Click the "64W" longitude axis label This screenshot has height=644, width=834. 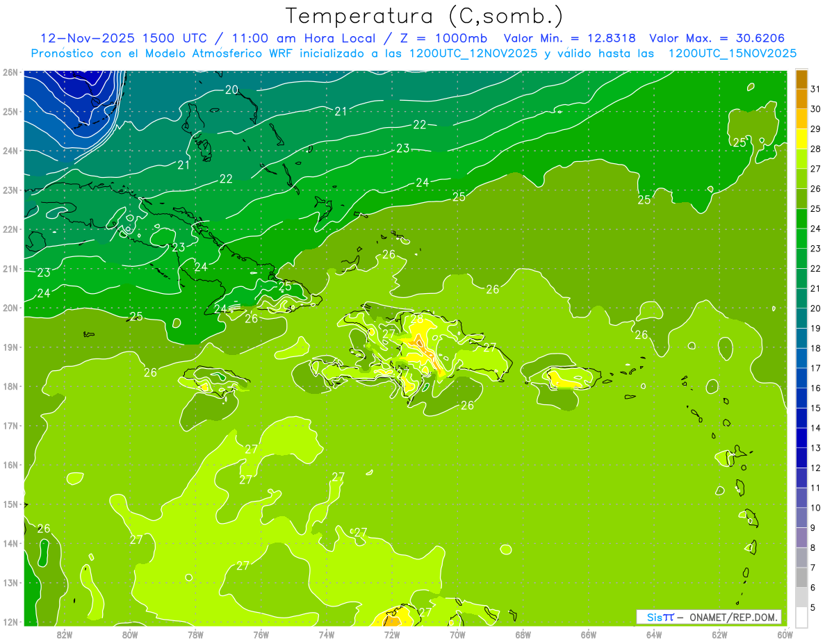click(x=653, y=634)
